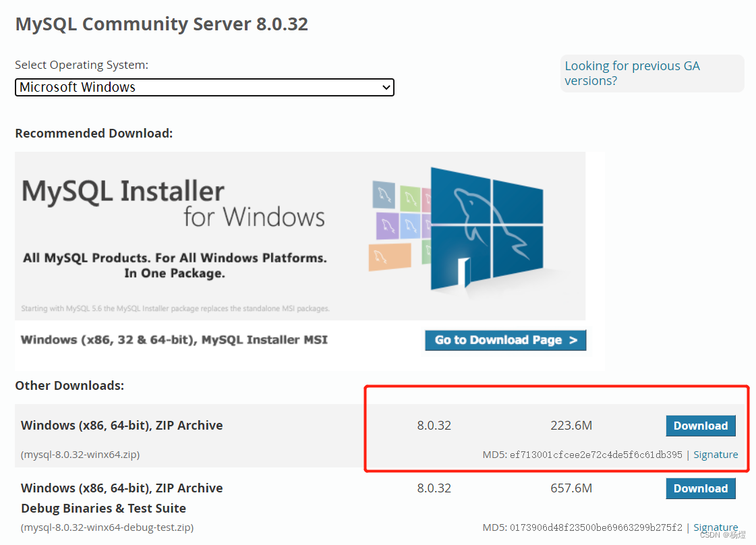756x545 pixels.
Task: Click Go to Download Page button
Action: pyautogui.click(x=505, y=340)
